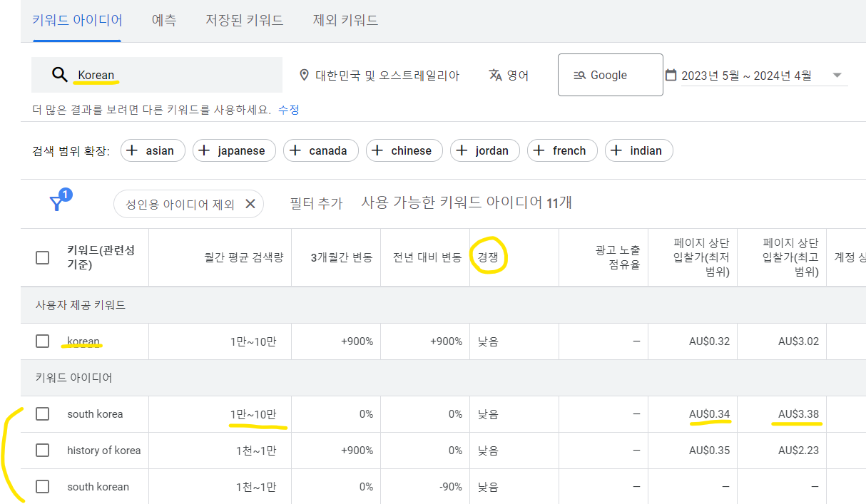This screenshot has width=866, height=504.
Task: Click the search magnifier icon in keyword box
Action: pos(60,74)
